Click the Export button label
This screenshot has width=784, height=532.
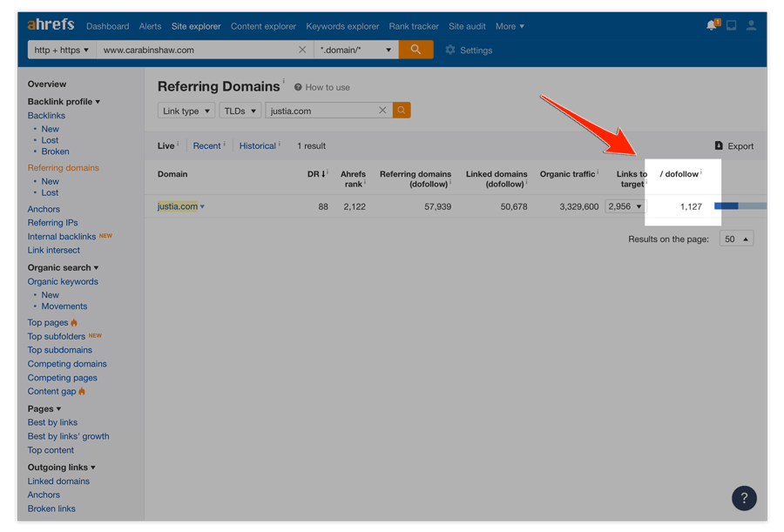[x=740, y=146]
